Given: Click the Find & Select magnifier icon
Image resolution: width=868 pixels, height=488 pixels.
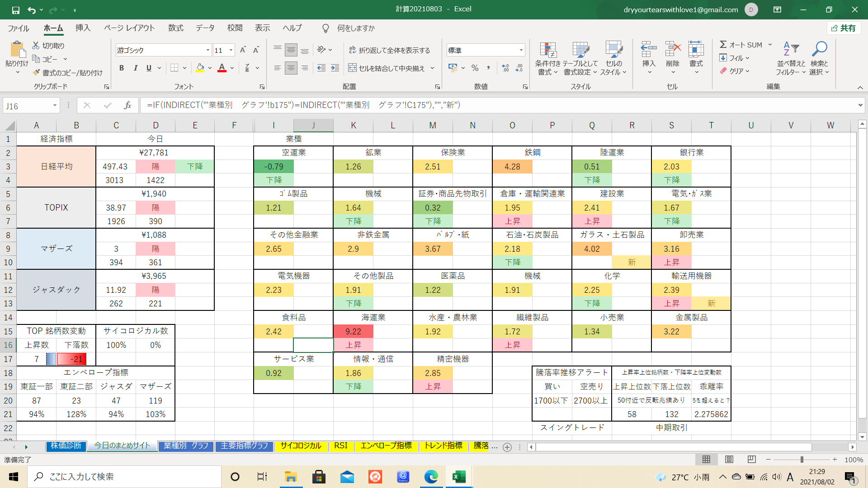Looking at the screenshot, I should coord(819,49).
